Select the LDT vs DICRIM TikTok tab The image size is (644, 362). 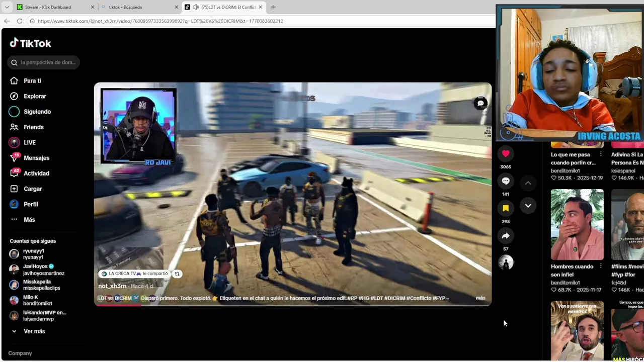click(223, 7)
